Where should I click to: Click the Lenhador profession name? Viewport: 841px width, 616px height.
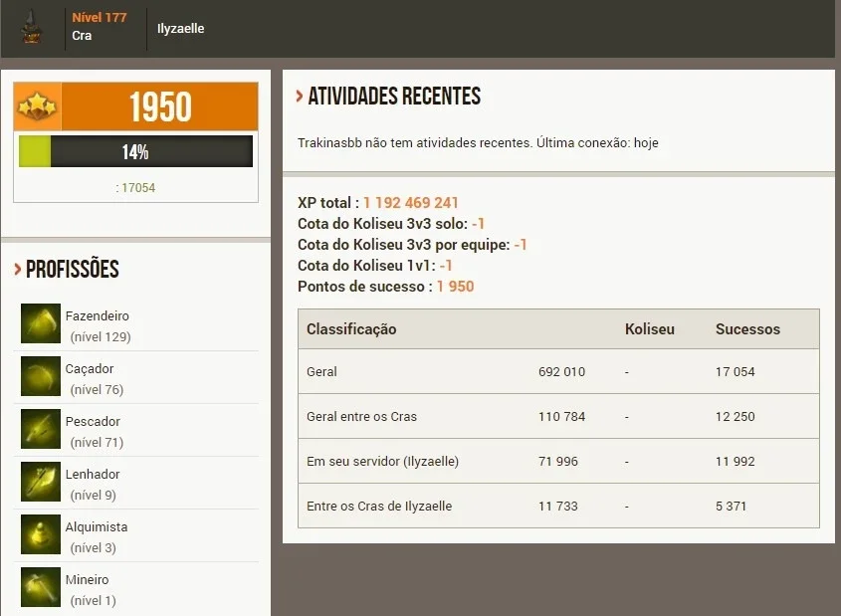93,474
